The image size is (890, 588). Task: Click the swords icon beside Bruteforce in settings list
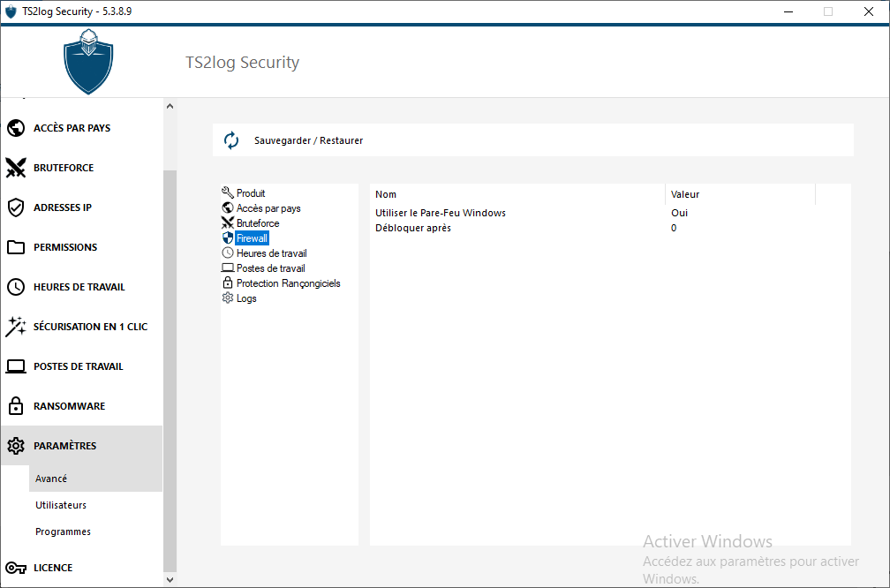[x=228, y=223]
